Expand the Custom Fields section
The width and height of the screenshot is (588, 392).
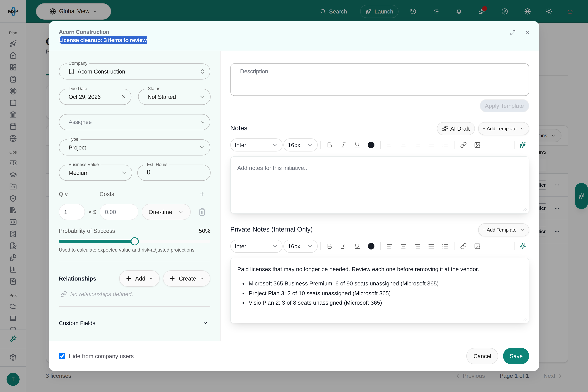135,323
